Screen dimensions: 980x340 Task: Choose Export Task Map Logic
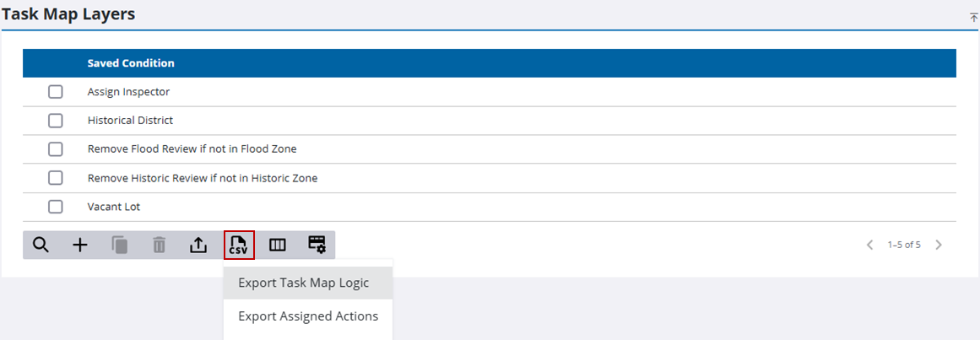point(303,283)
